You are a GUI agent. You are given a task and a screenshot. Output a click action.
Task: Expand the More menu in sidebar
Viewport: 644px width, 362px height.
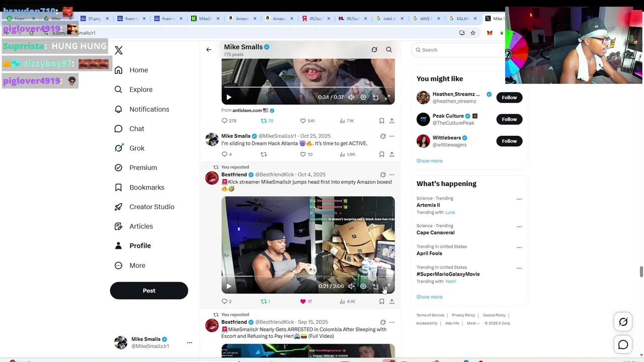130,265
